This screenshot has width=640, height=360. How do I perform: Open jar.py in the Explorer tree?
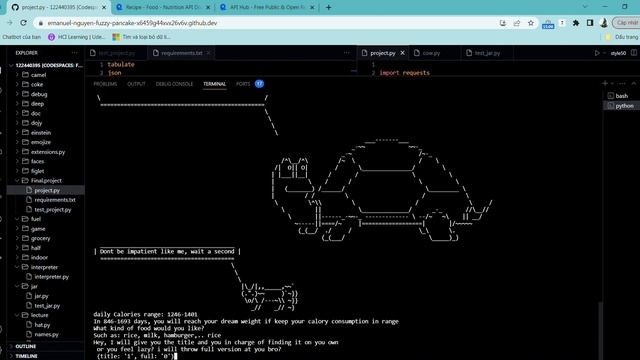[x=46, y=296]
